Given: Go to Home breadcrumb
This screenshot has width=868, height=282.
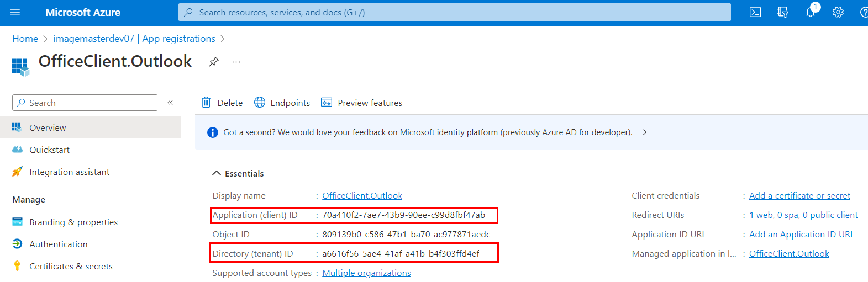Looking at the screenshot, I should (x=25, y=39).
